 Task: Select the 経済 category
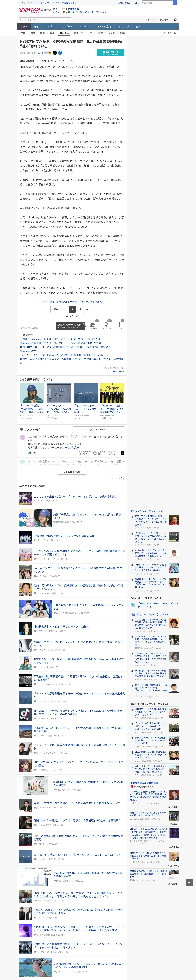tap(52, 33)
